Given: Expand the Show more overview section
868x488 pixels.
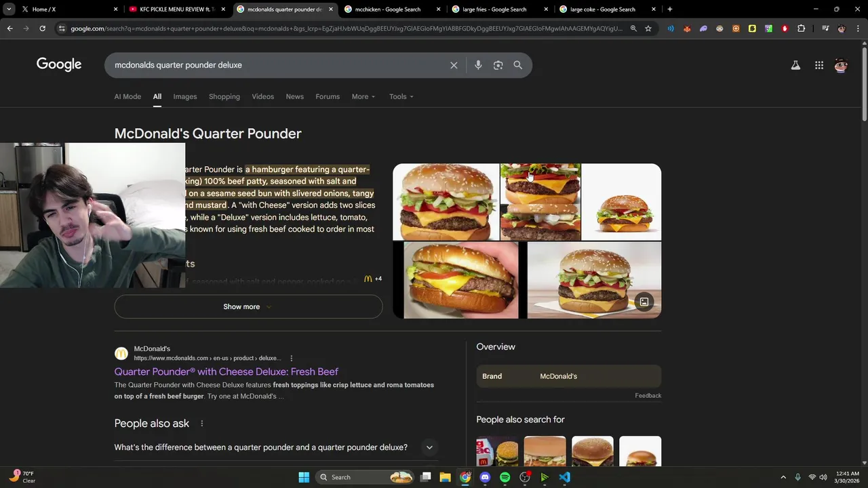Looking at the screenshot, I should (x=248, y=307).
